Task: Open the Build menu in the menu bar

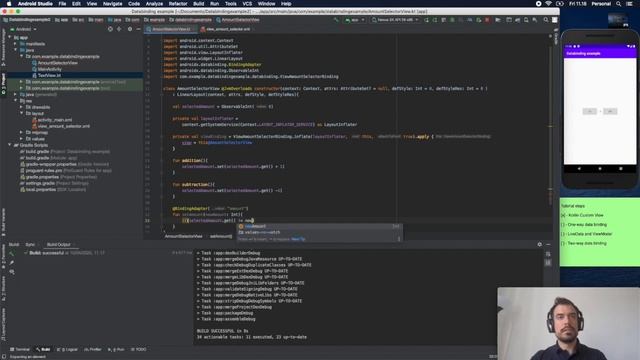Action: 198,4
